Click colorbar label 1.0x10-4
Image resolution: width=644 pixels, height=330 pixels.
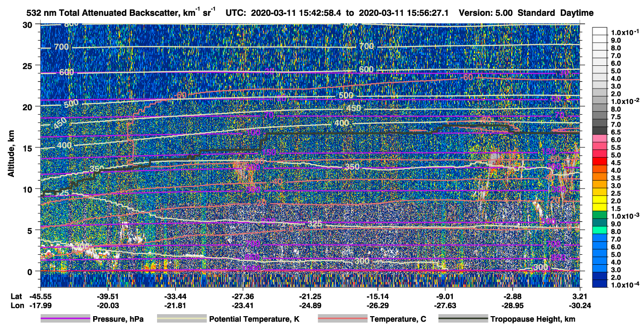tap(626, 285)
